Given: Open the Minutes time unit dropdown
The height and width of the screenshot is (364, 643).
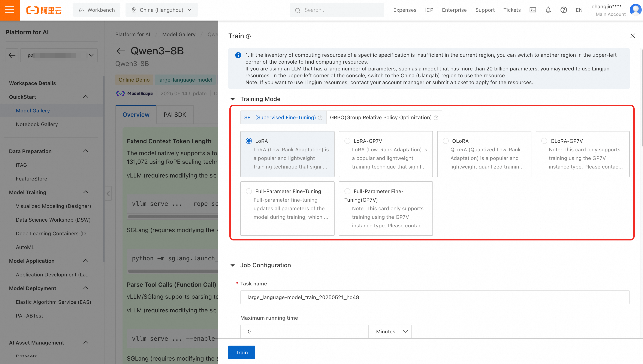Looking at the screenshot, I should (390, 331).
